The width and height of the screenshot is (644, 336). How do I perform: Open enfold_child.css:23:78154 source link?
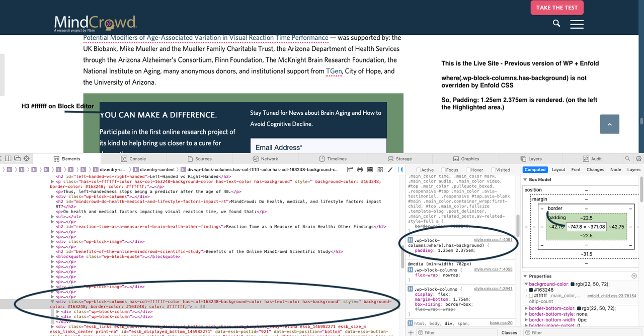[611, 296]
